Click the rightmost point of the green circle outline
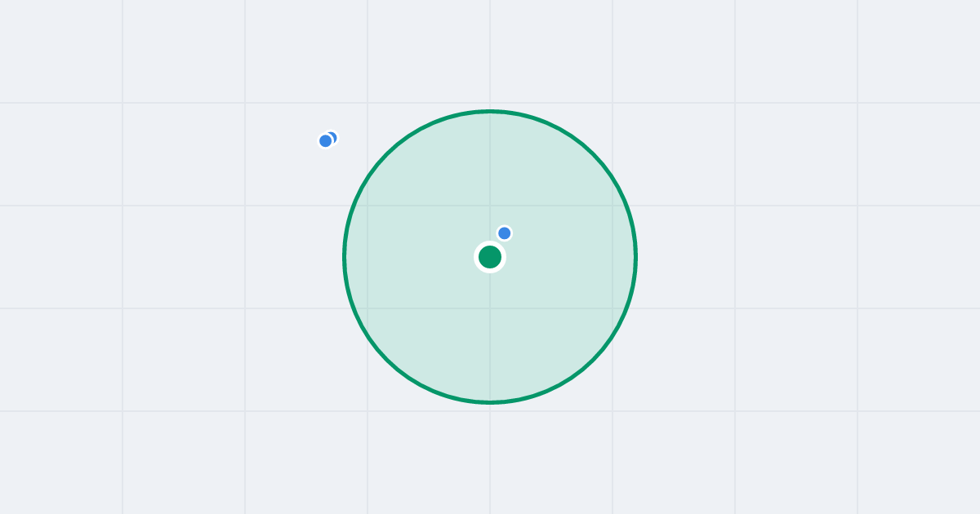The height and width of the screenshot is (514, 980). 635,257
